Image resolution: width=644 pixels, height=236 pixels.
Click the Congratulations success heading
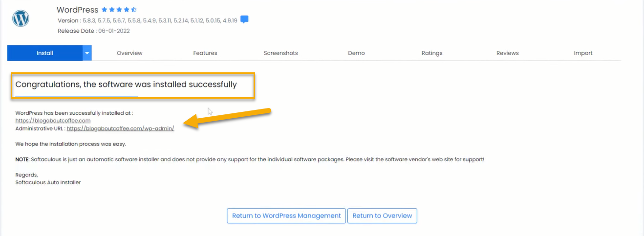[126, 85]
